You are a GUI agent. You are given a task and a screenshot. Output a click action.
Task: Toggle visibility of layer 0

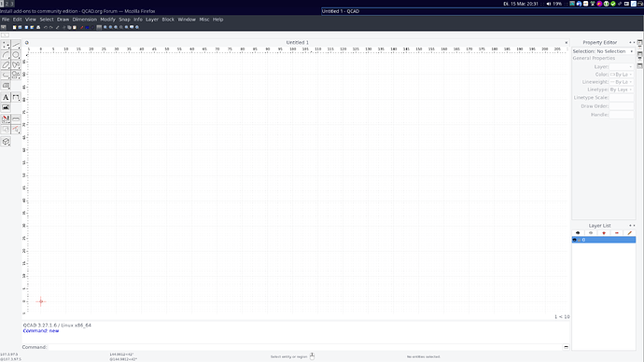(575, 240)
